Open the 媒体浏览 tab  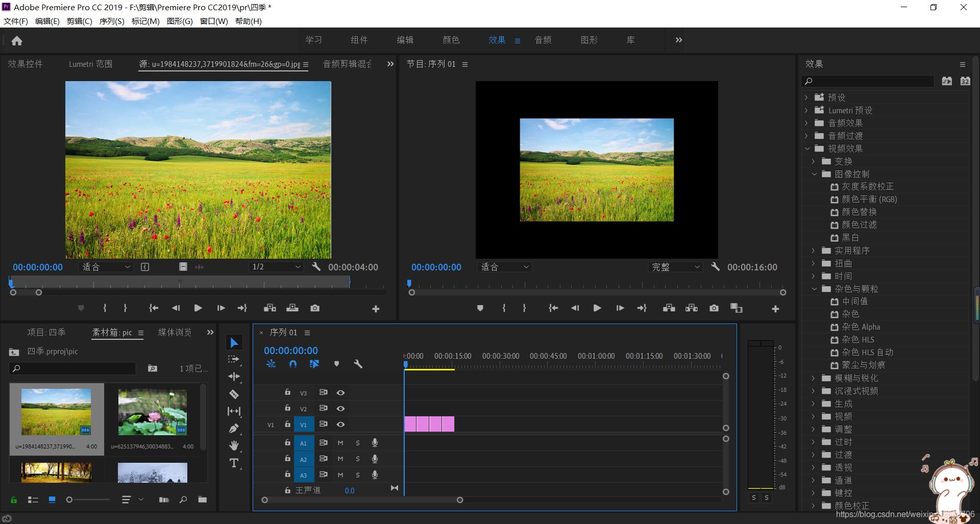(175, 332)
